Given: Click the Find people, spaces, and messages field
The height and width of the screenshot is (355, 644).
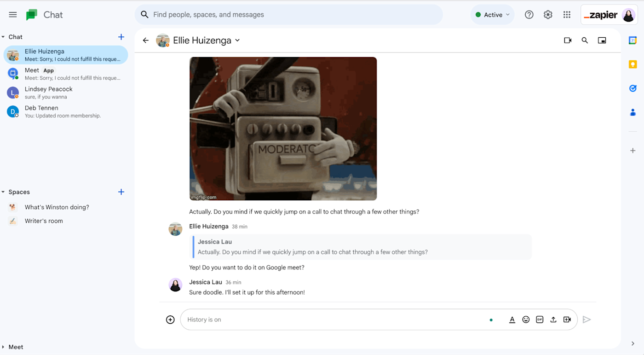Looking at the screenshot, I should click(288, 15).
